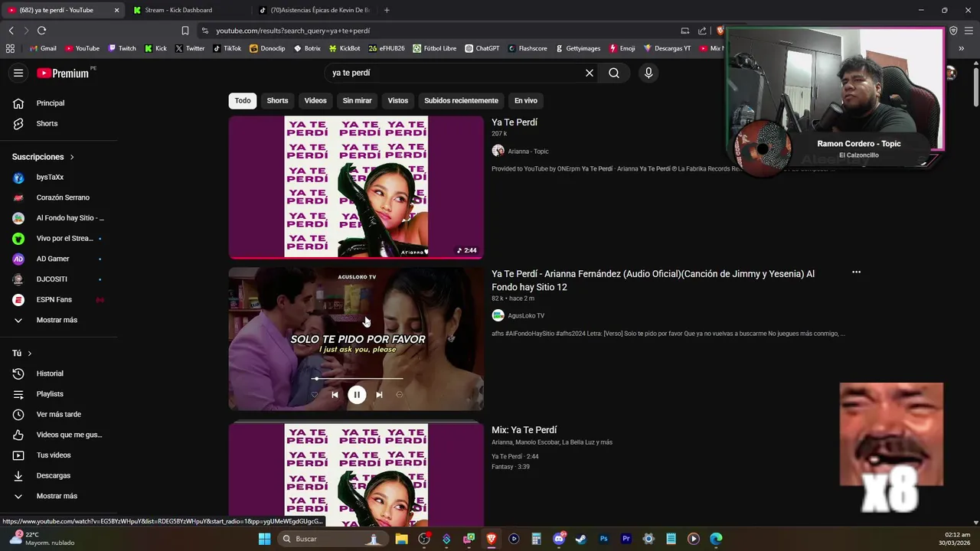
Task: Open Gmail bookmark in bookmarks bar
Action: [43, 48]
